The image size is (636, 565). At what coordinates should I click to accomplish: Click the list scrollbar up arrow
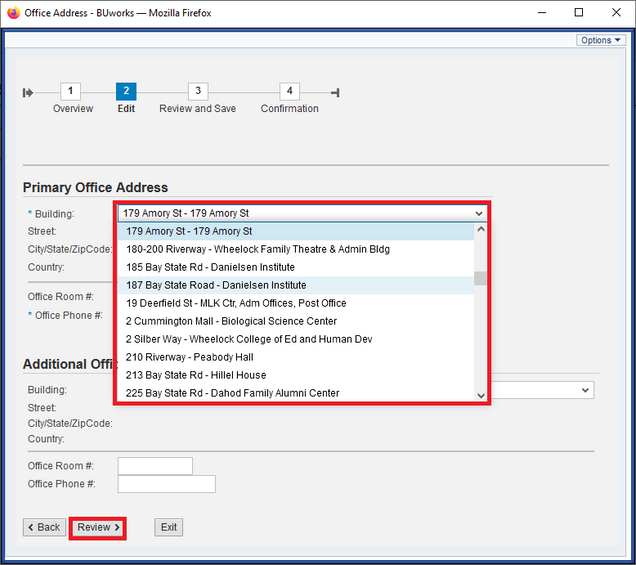point(481,229)
